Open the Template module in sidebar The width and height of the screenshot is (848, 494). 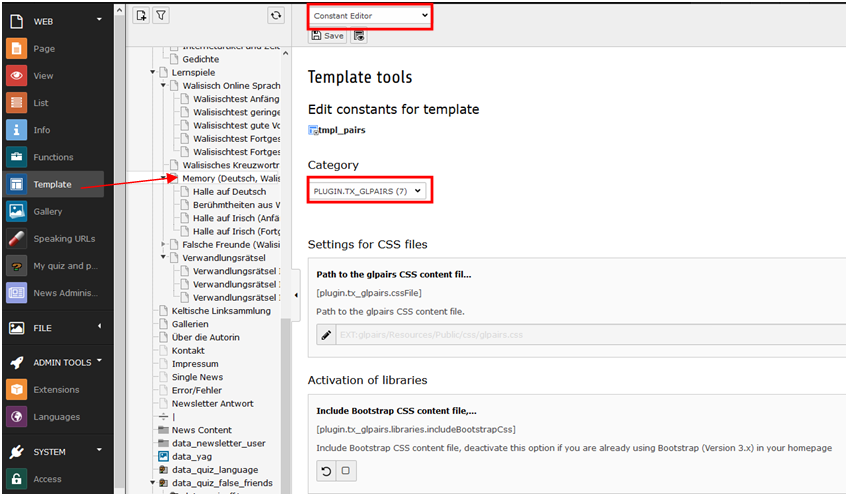[x=52, y=184]
